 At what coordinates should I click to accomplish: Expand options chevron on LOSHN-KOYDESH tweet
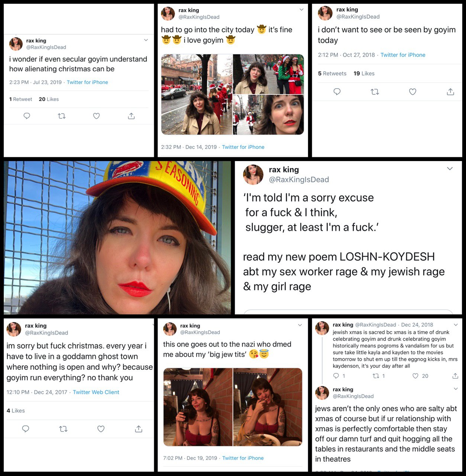[x=450, y=168]
